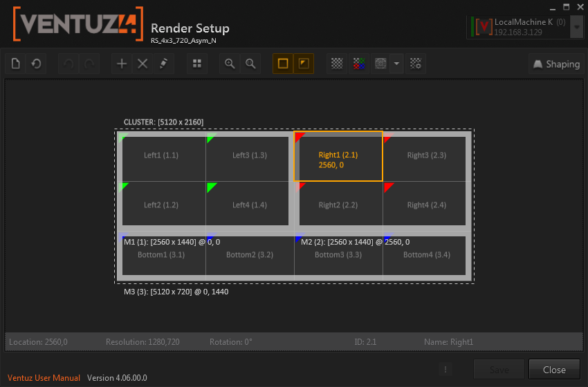Click the reload/revert icon in toolbar
Image resolution: width=588 pixels, height=387 pixels.
point(36,64)
